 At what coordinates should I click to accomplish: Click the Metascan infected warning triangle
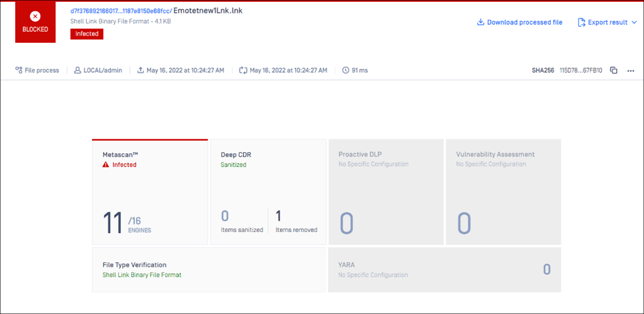point(106,165)
